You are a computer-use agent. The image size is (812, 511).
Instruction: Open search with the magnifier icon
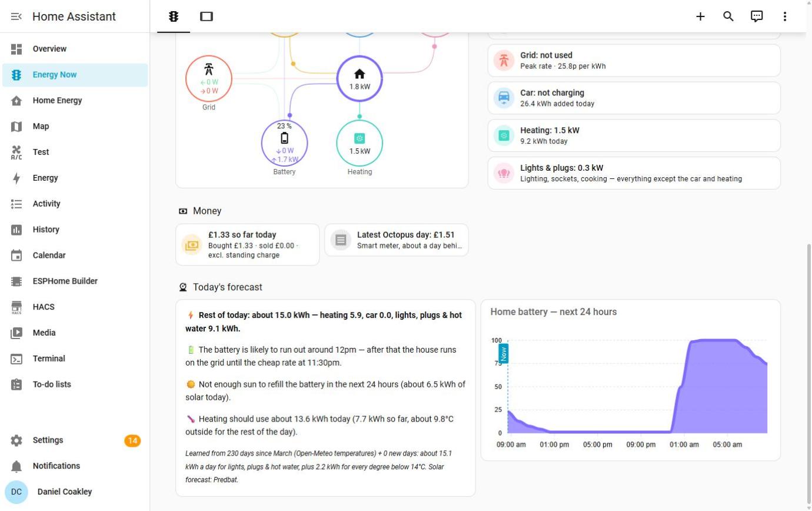tap(728, 16)
